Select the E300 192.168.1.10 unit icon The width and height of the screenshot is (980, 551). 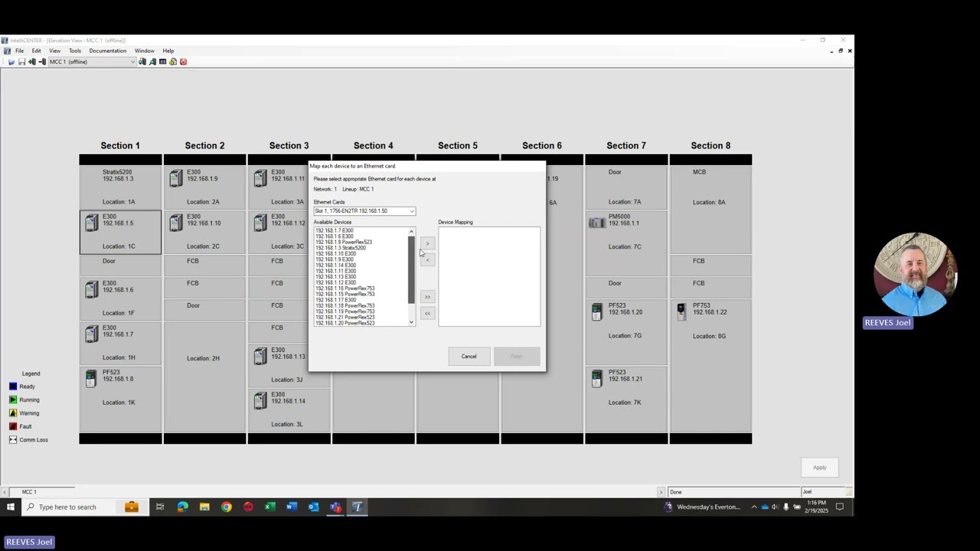pos(176,223)
